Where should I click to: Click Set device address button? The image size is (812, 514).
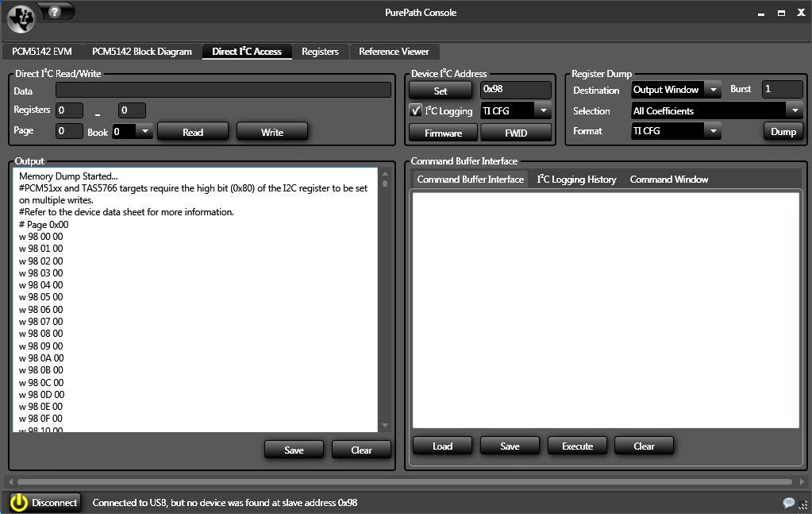coord(441,91)
